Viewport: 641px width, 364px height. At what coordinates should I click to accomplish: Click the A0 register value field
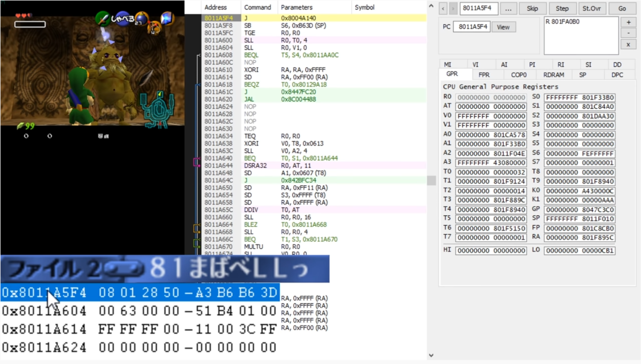[491, 135]
